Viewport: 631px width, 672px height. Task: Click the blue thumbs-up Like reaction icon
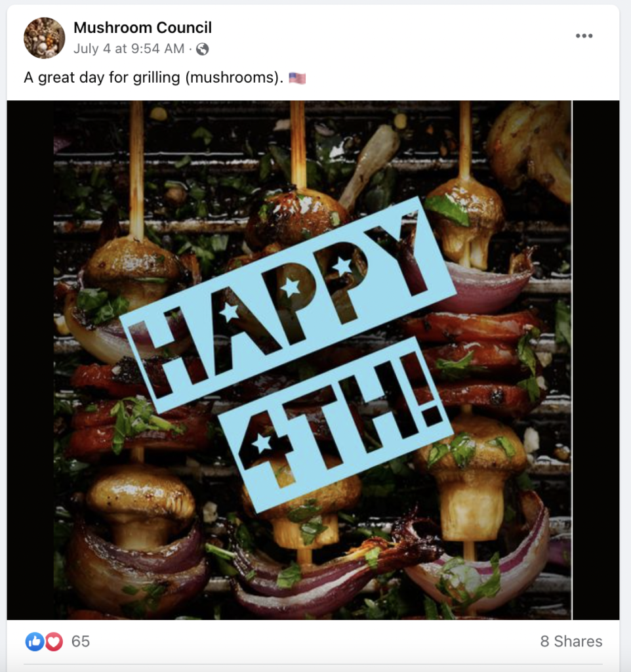point(34,641)
